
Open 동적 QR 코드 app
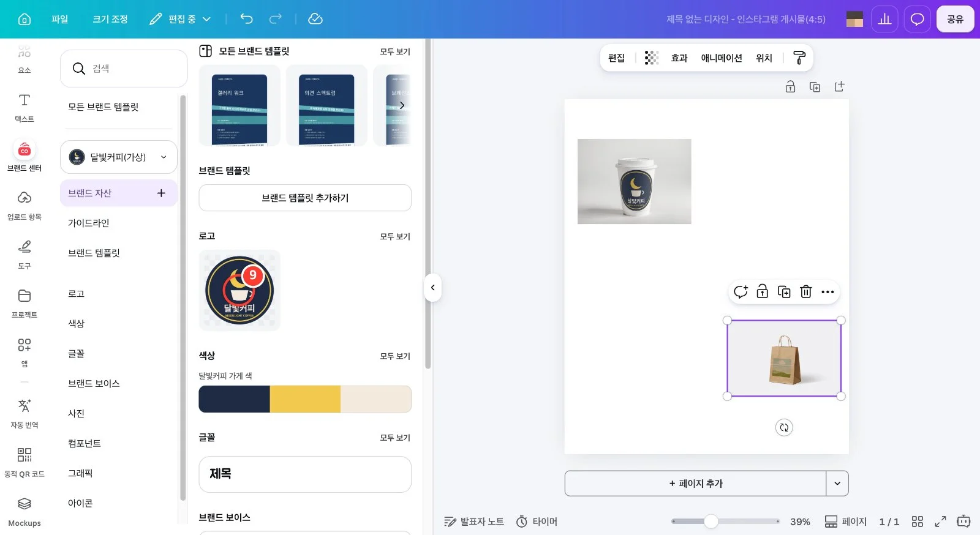[x=24, y=462]
